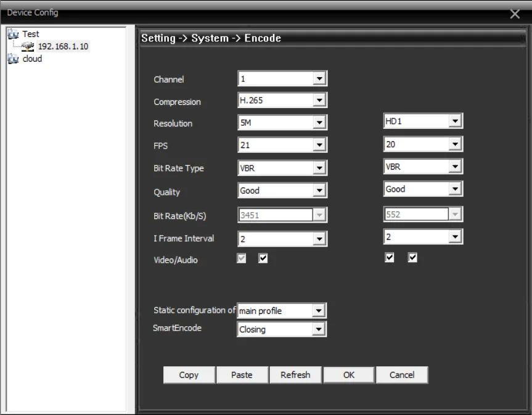Image resolution: width=532 pixels, height=415 pixels.
Task: Close the Device Config window
Action: tap(515, 14)
